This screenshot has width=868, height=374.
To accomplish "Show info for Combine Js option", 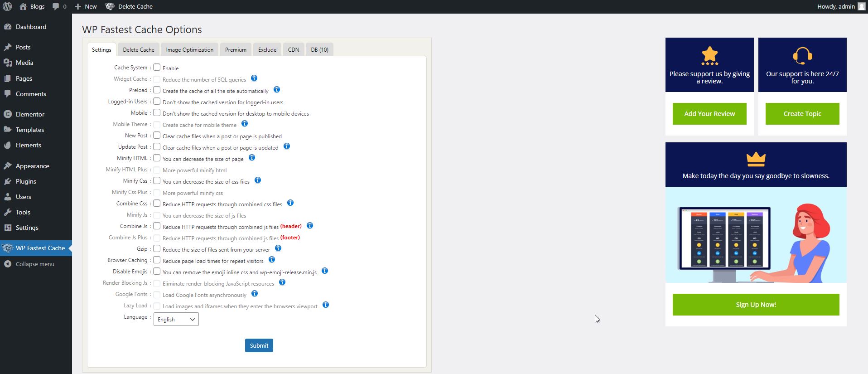I will pyautogui.click(x=310, y=226).
